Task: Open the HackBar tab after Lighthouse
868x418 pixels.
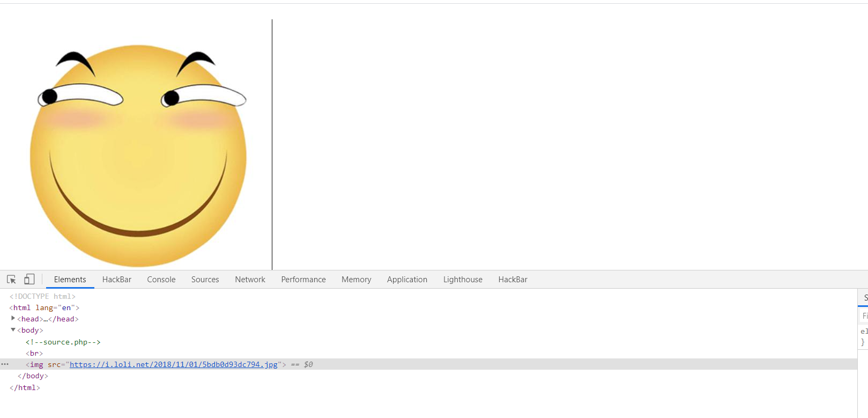Action: pyautogui.click(x=513, y=280)
